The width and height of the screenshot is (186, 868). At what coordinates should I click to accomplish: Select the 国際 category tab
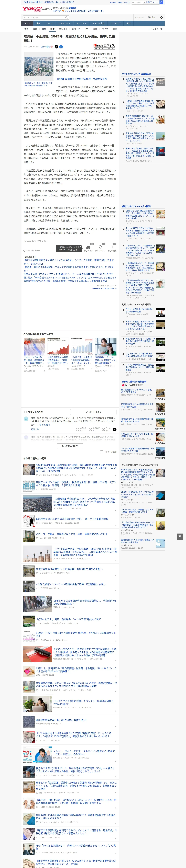point(44,29)
